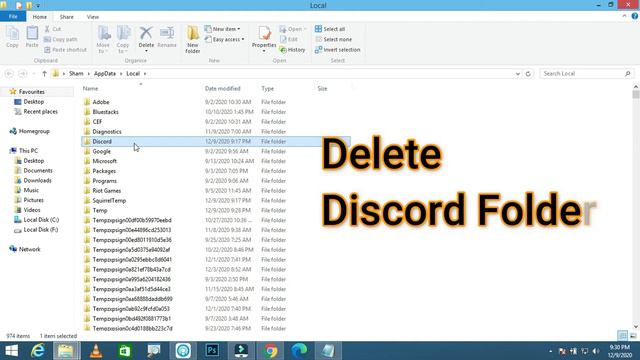Click Sham in the address bar
Viewport: 640px width, 360px height.
pos(76,73)
